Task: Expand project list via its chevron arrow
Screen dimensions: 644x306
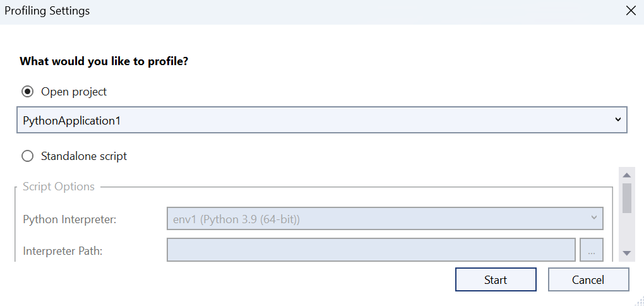Action: 618,120
